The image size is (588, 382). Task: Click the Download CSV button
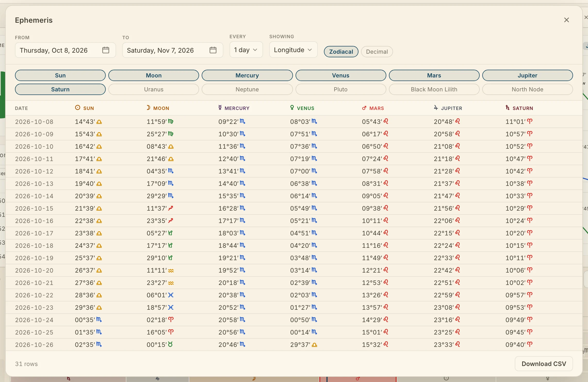(x=544, y=364)
